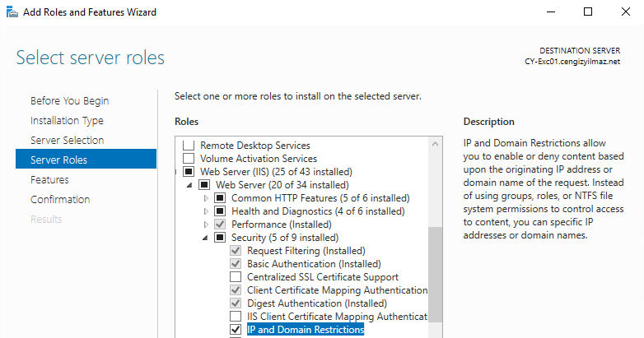
Task: Maximize the wizard window
Action: [x=588, y=12]
